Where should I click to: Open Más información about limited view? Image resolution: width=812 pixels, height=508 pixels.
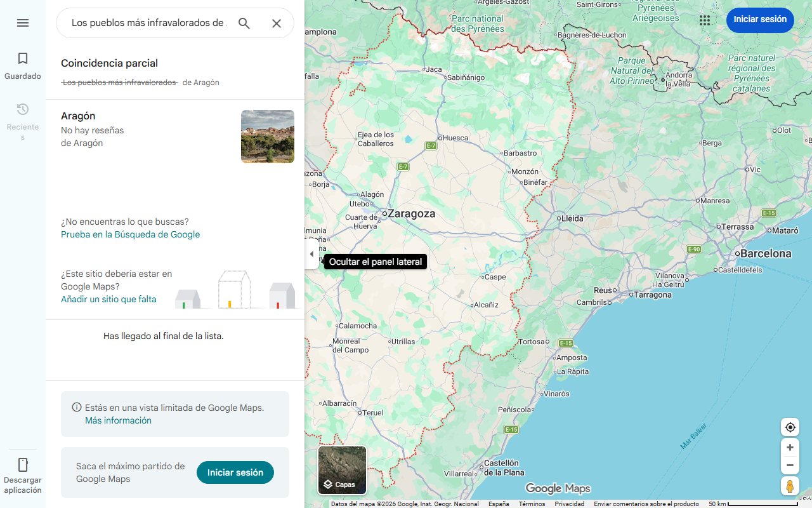point(118,420)
